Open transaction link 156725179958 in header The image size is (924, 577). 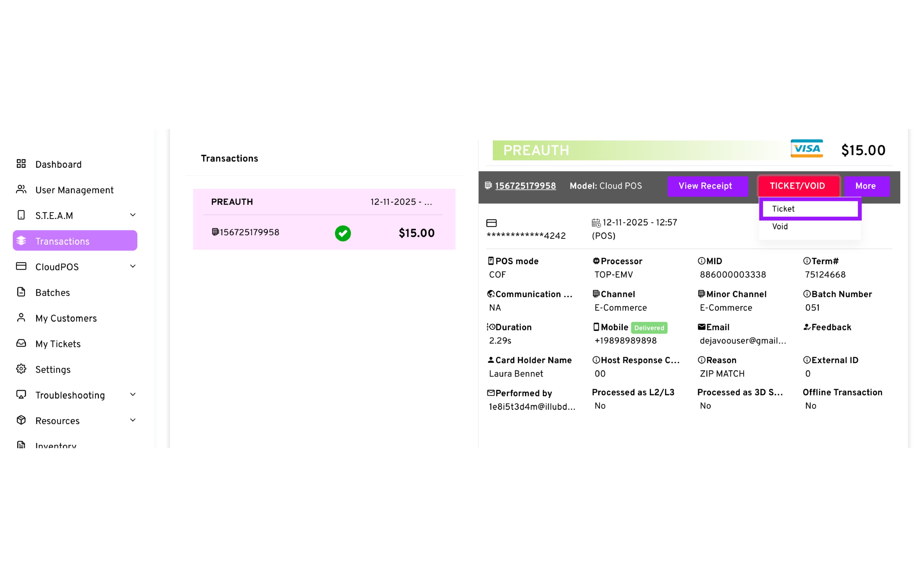525,186
